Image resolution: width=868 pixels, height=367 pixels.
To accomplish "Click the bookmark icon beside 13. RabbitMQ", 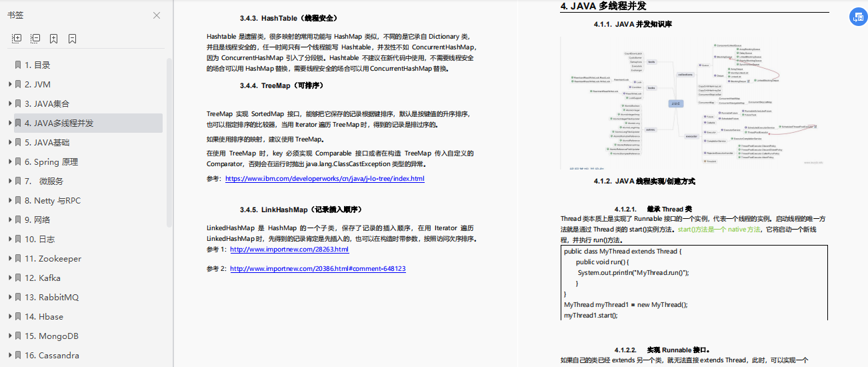I will point(18,297).
